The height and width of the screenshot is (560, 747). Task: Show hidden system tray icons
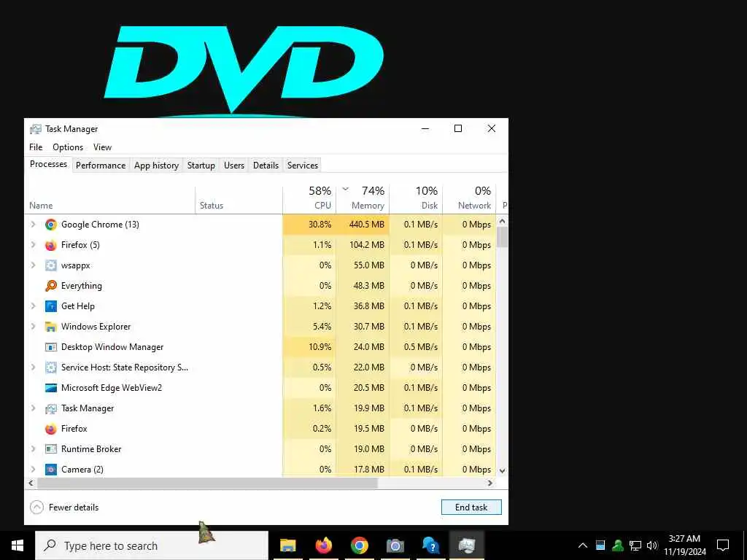pos(583,545)
